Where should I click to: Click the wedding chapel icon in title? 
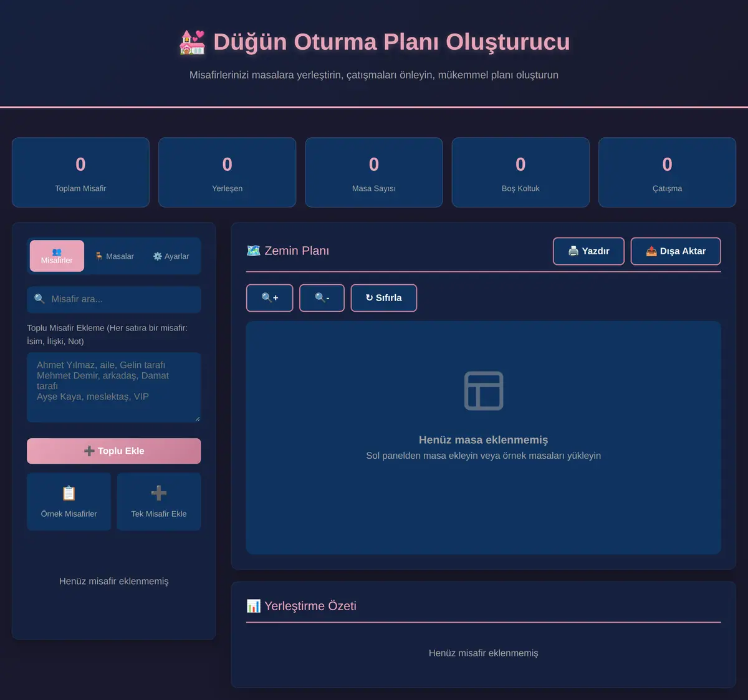pyautogui.click(x=192, y=42)
